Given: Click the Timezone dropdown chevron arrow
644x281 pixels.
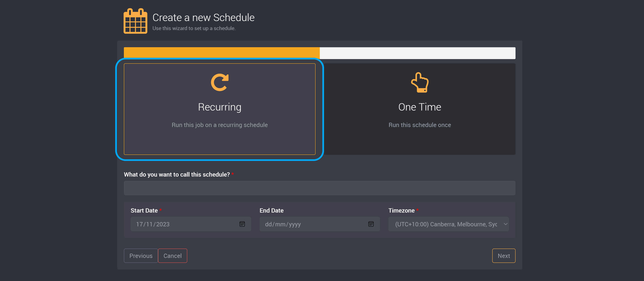Looking at the screenshot, I should click(x=506, y=224).
